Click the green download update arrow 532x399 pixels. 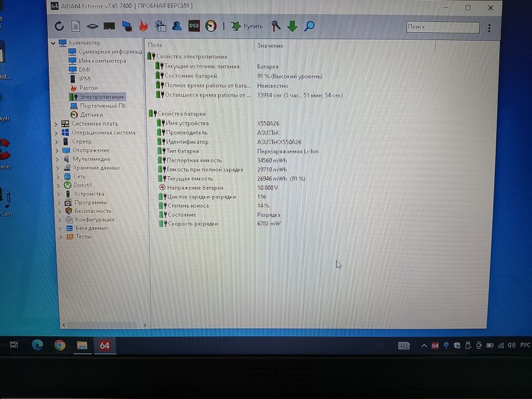[x=292, y=26]
